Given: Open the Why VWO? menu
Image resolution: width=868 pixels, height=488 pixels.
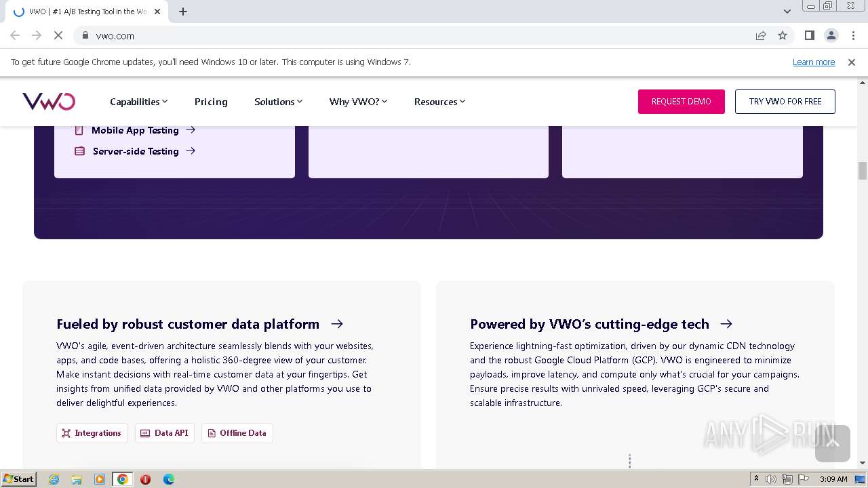Looking at the screenshot, I should pyautogui.click(x=358, y=102).
